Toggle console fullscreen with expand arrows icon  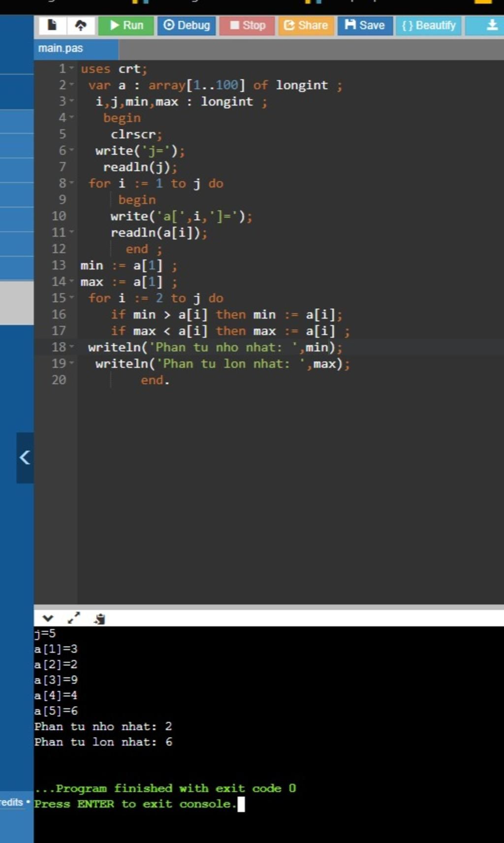(x=74, y=618)
